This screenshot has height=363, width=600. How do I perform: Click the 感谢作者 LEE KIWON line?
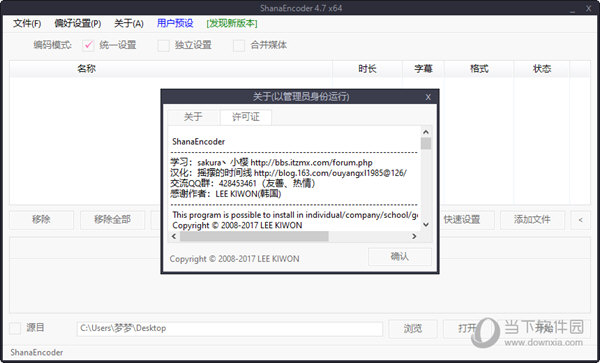[226, 194]
